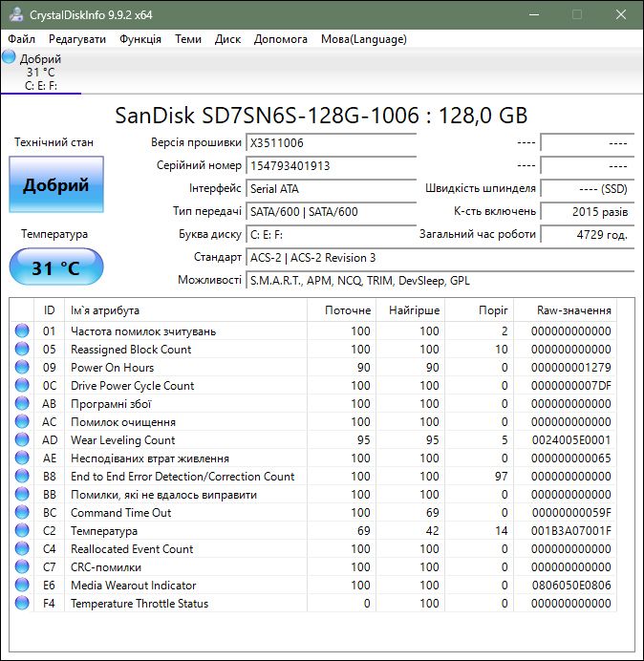This screenshot has width=644, height=661.
Task: Click the CrystalDiskInfo app icon in title bar
Action: [x=16, y=14]
